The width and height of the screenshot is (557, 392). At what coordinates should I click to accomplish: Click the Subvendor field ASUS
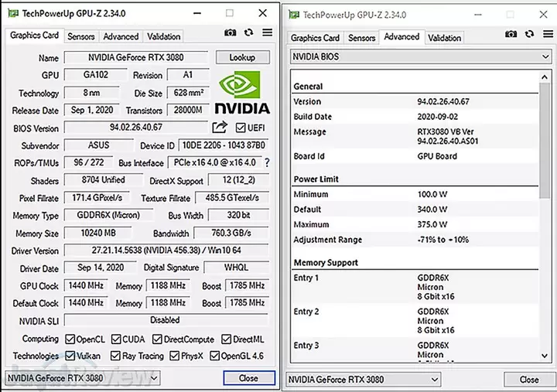pos(99,145)
